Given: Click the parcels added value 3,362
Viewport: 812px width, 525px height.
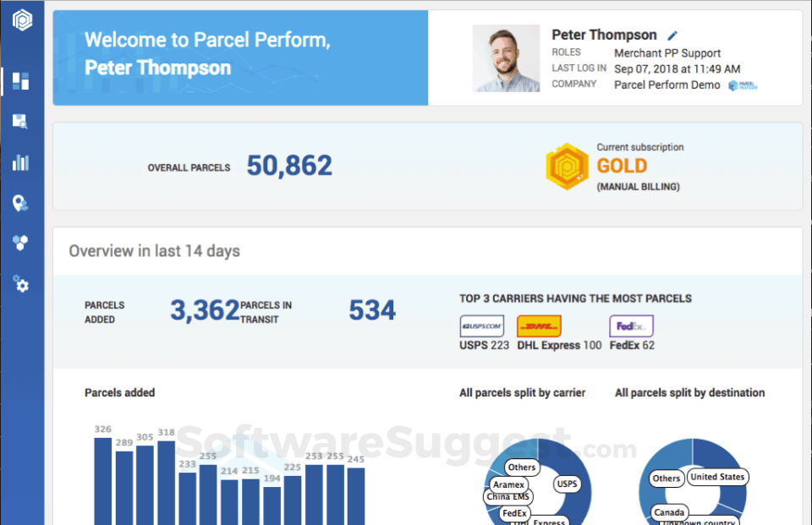Looking at the screenshot, I should tap(205, 310).
